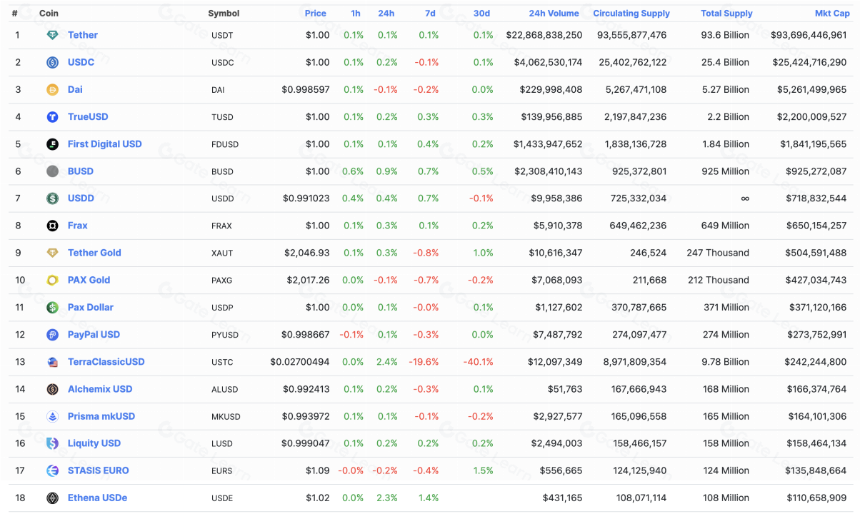This screenshot has width=860, height=514.
Task: Click Tether Gold price $2,046.93
Action: coord(307,253)
